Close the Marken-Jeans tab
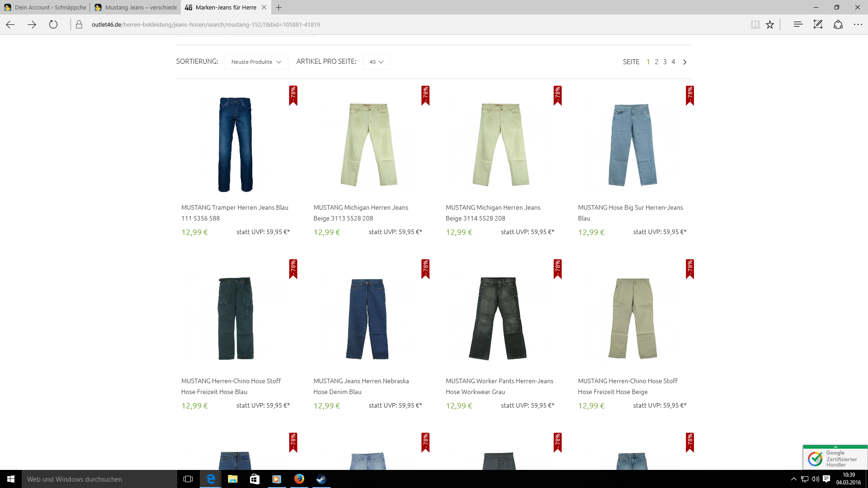 coord(264,7)
